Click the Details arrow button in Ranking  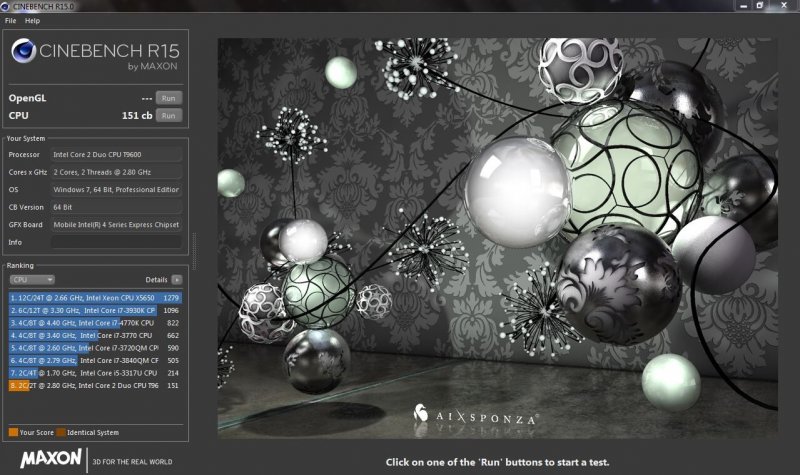pos(177,280)
